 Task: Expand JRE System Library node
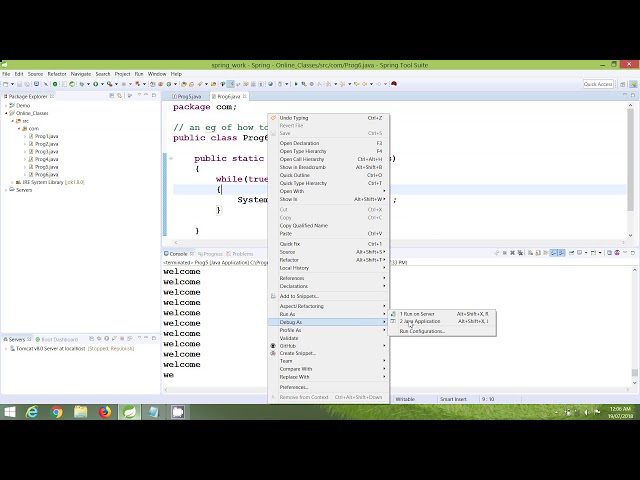pyautogui.click(x=12, y=182)
